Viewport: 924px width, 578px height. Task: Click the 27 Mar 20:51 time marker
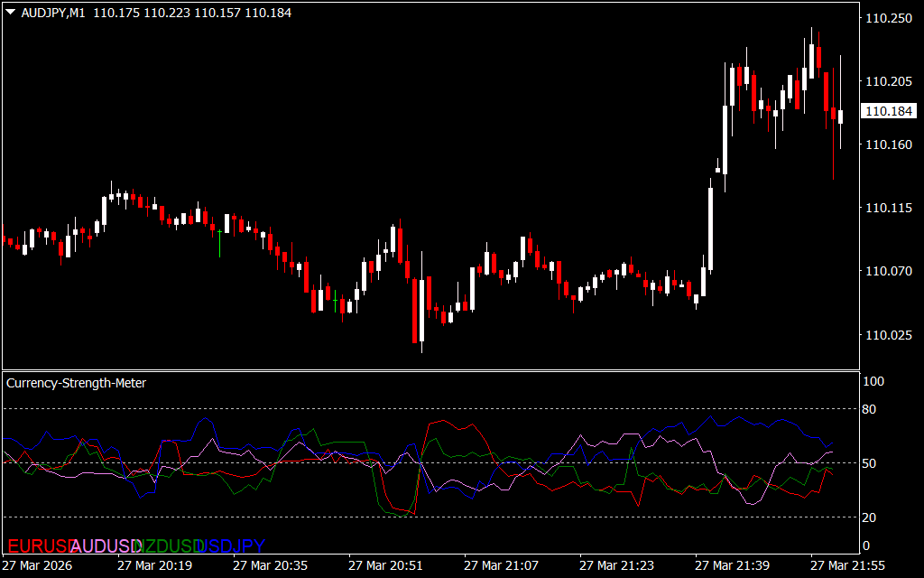(387, 565)
